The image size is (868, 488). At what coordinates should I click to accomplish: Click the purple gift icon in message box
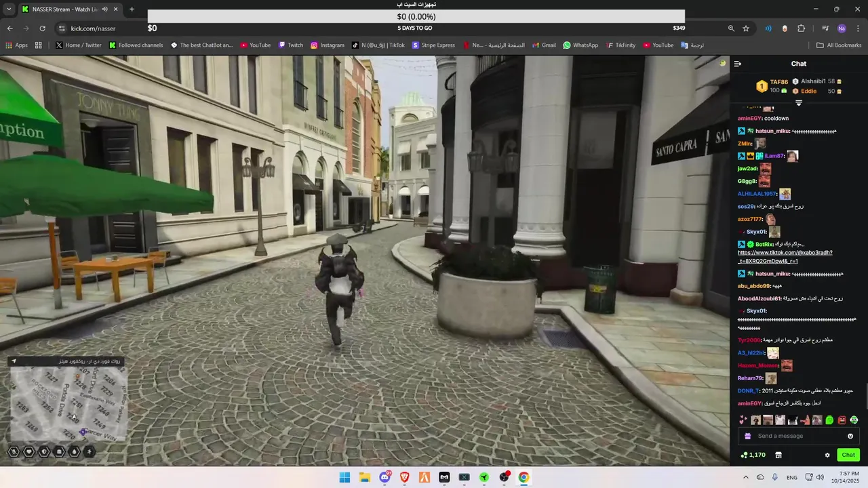click(747, 436)
